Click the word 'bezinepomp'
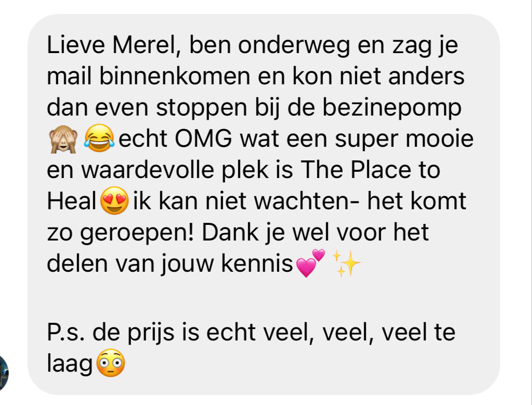 (392, 108)
